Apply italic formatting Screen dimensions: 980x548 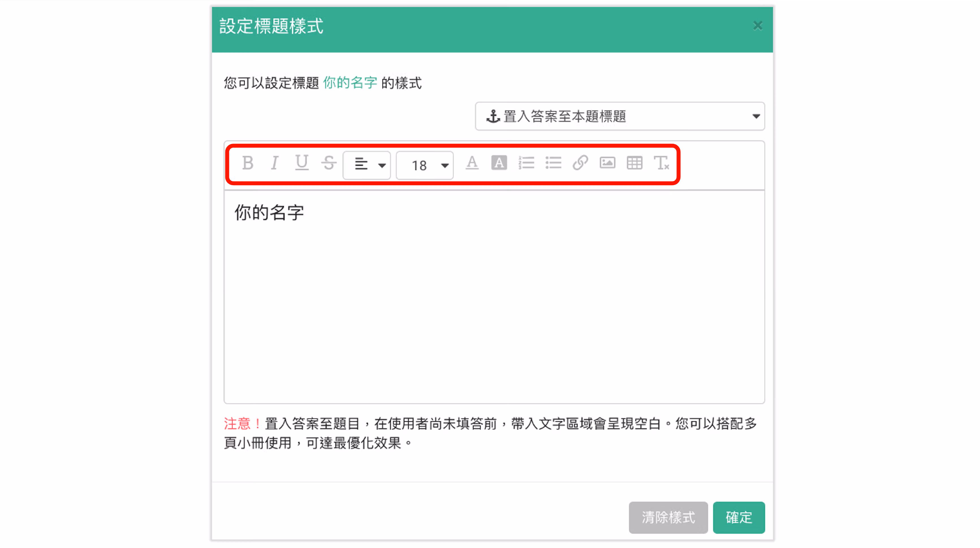(274, 163)
